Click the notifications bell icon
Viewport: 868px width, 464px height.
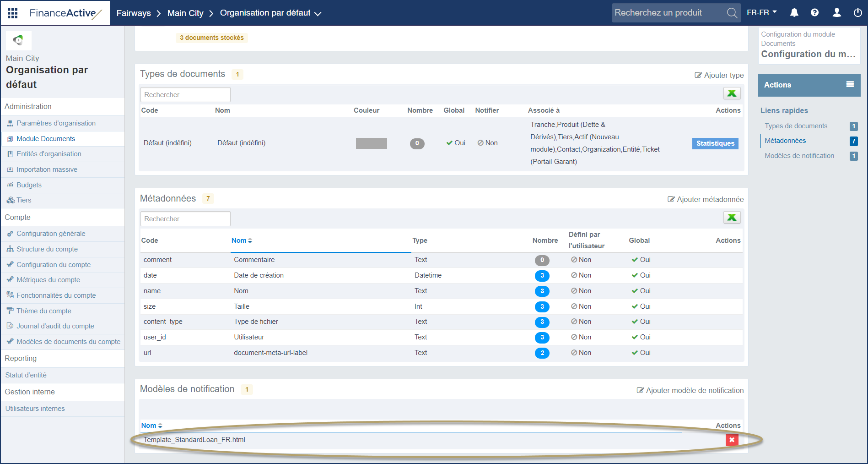coord(794,13)
